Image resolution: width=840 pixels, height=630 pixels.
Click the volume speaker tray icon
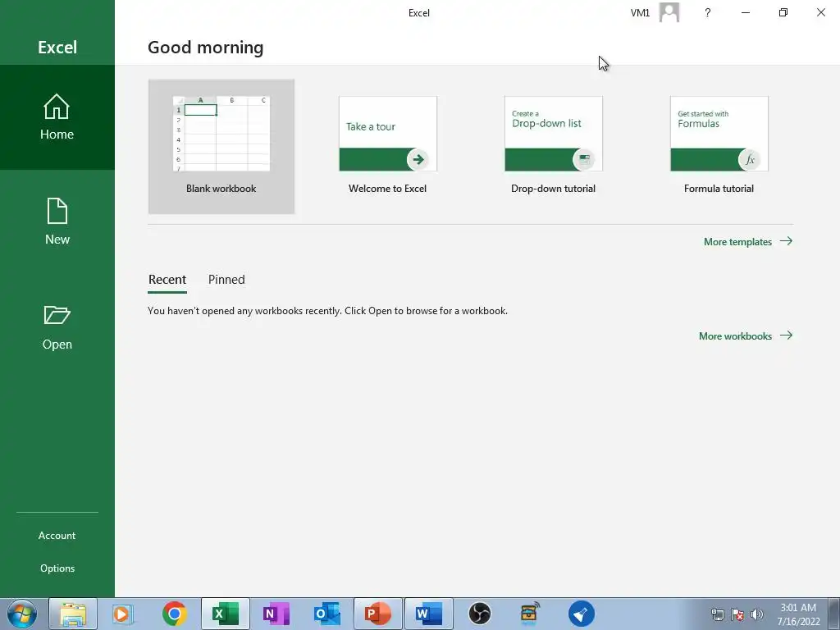pyautogui.click(x=757, y=614)
